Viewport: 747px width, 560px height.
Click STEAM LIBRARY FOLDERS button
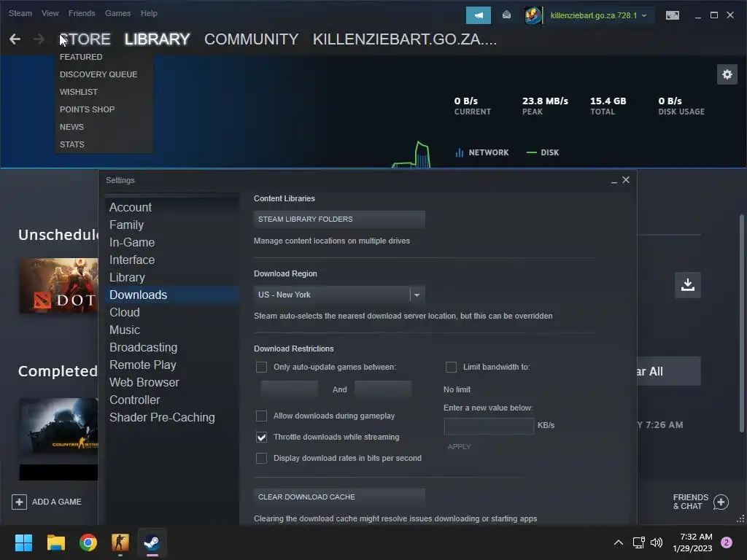point(339,219)
